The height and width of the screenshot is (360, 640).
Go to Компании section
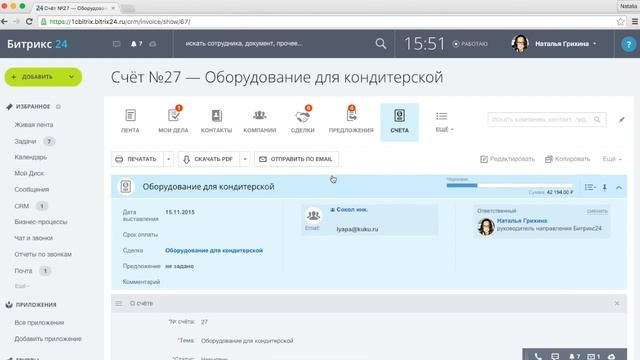coord(260,121)
